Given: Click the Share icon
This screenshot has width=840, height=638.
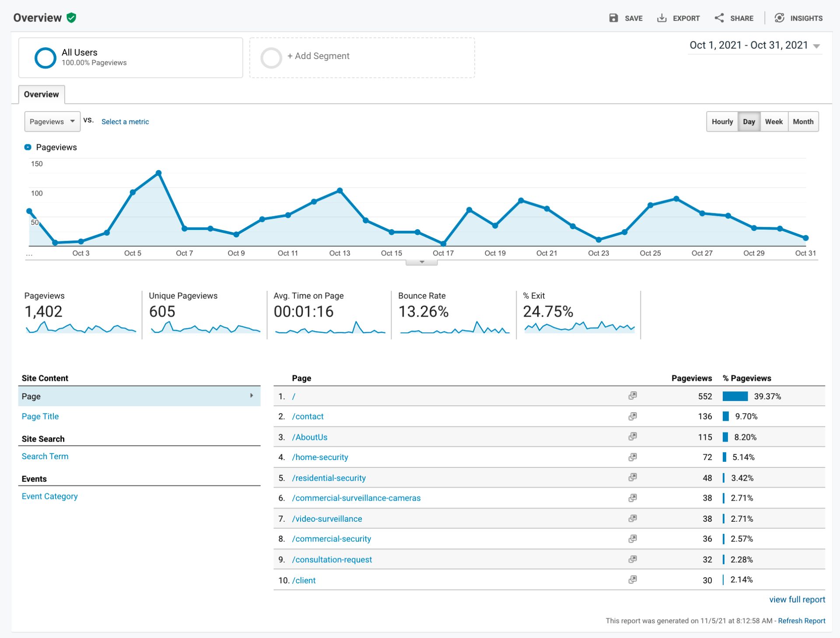Looking at the screenshot, I should coord(719,18).
